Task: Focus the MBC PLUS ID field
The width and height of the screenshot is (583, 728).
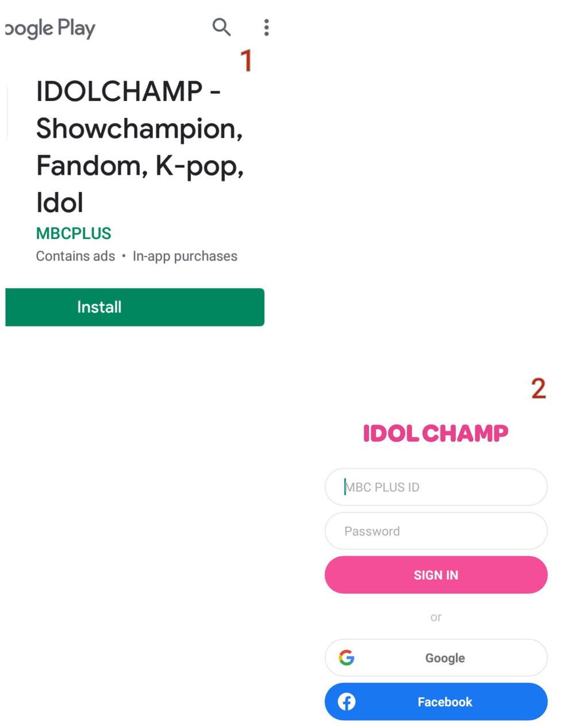Action: coord(436,487)
